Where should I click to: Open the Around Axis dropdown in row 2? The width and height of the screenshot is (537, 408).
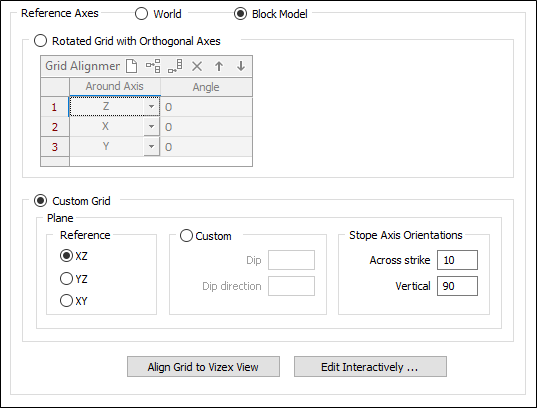coord(151,127)
